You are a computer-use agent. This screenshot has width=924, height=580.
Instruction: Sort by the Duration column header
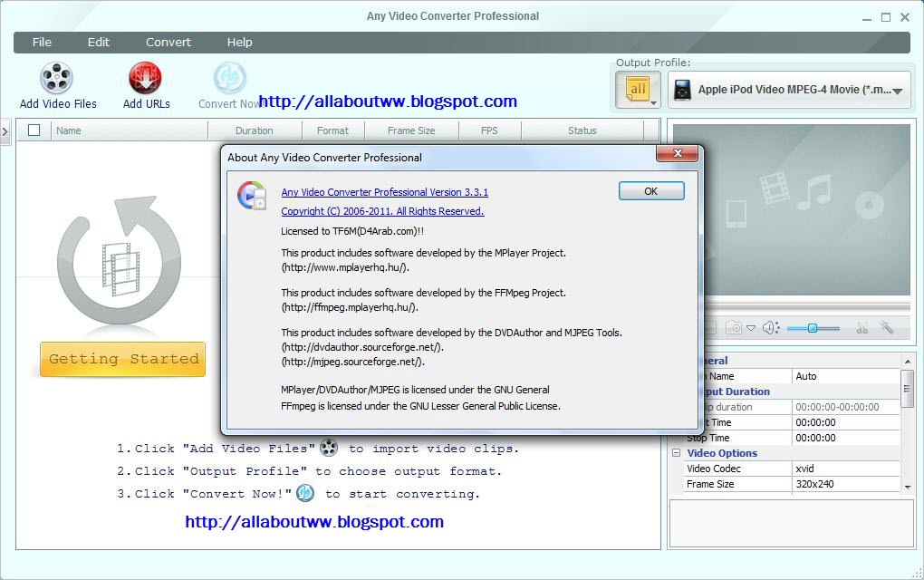[255, 130]
